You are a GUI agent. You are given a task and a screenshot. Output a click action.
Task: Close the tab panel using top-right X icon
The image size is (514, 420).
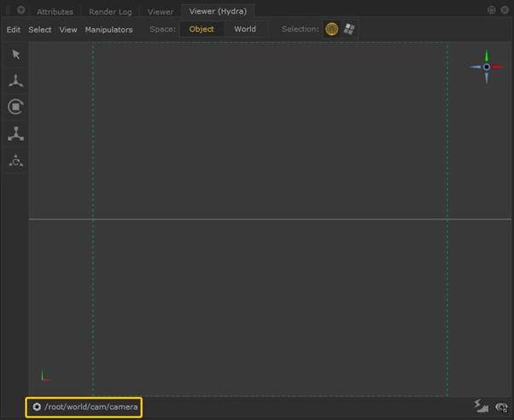(504, 10)
